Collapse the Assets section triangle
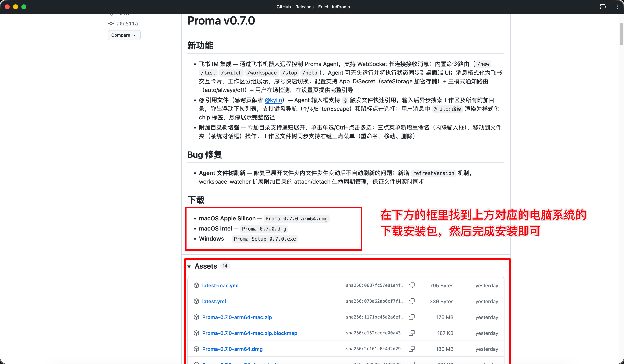The image size is (624, 364). tap(189, 266)
